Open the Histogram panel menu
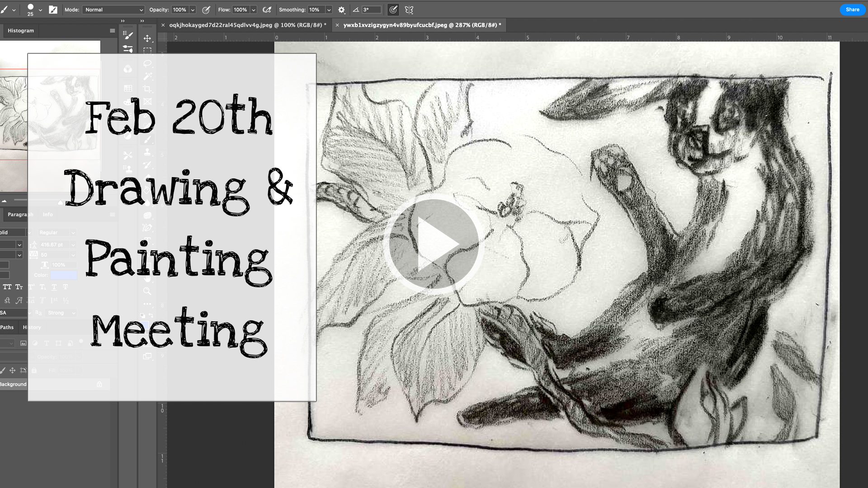Viewport: 868px width, 488px height. (x=112, y=31)
